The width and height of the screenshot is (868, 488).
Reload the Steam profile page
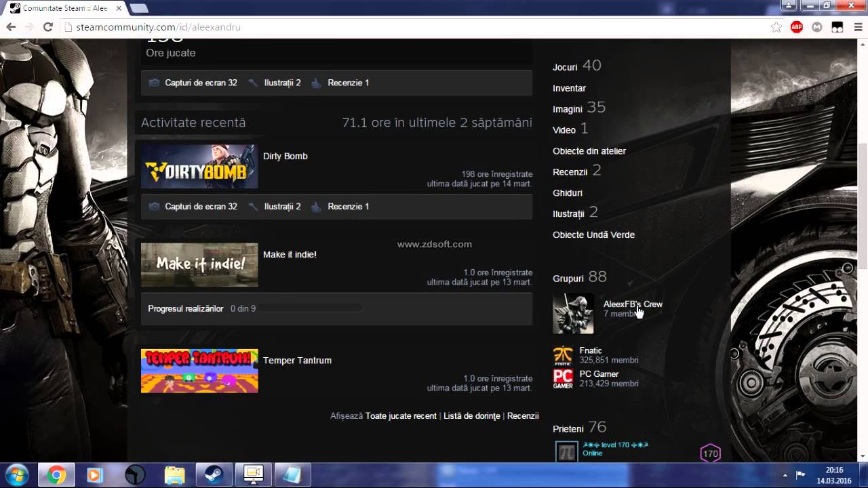tap(47, 27)
